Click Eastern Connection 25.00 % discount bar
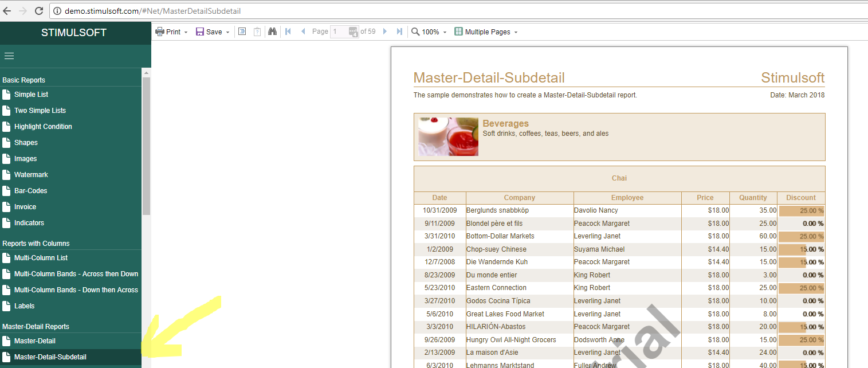Screen dimensions: 868x368 801,288
